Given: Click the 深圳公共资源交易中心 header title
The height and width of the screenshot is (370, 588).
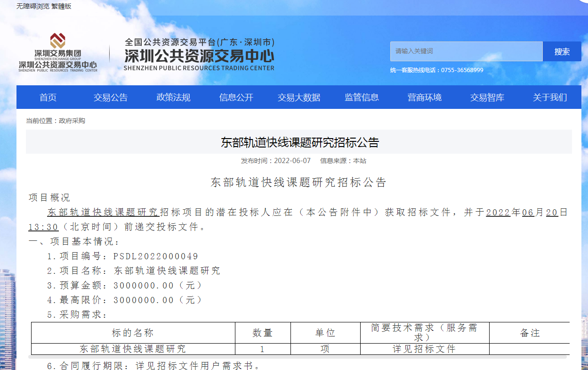Looking at the screenshot, I should point(199,55).
